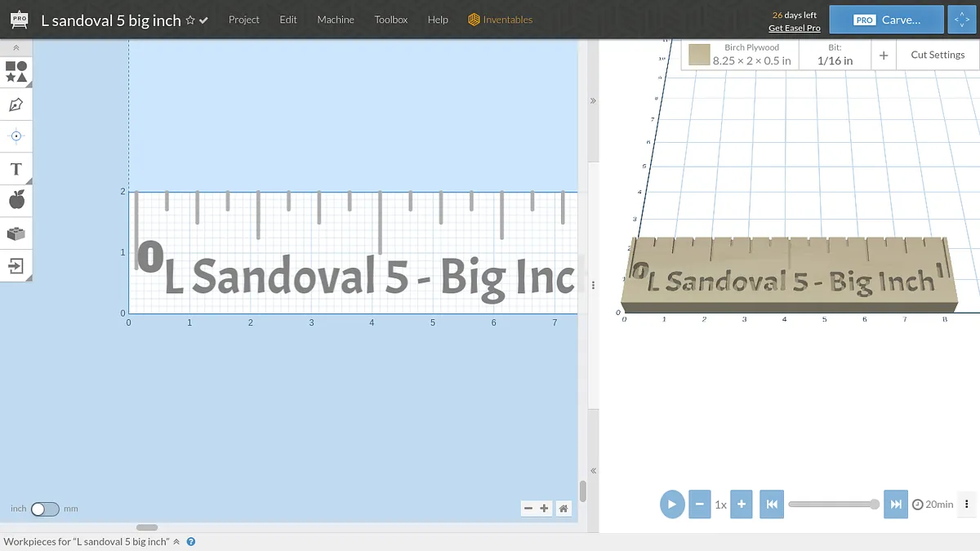Image resolution: width=980 pixels, height=551 pixels.
Task: Click the Easel Pro logo icon
Action: click(x=19, y=19)
